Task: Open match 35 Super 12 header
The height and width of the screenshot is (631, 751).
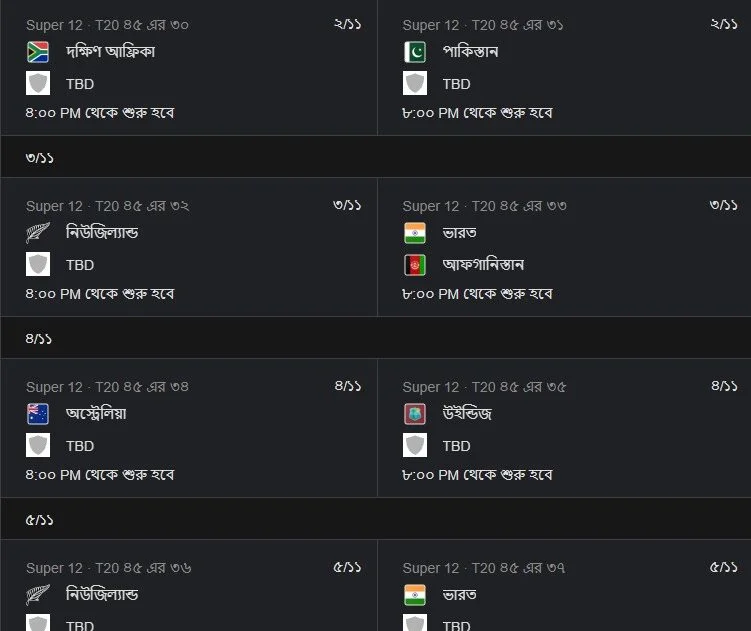Action: 484,387
